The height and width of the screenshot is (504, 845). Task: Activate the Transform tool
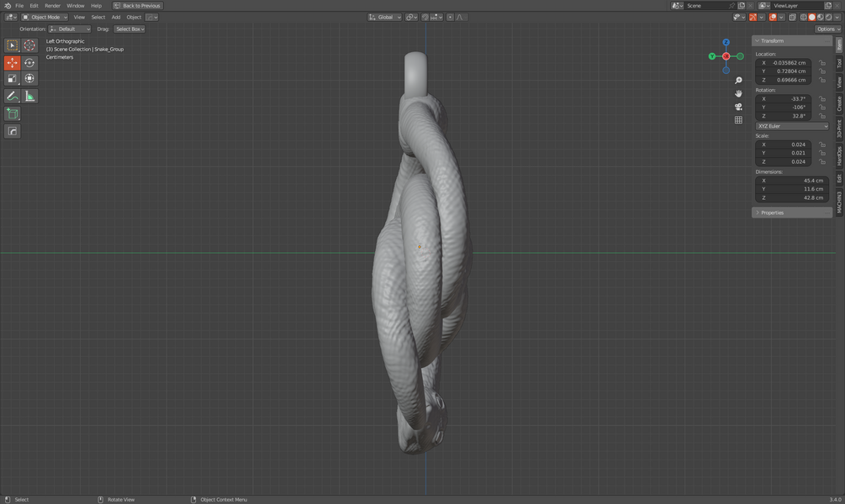click(x=29, y=79)
